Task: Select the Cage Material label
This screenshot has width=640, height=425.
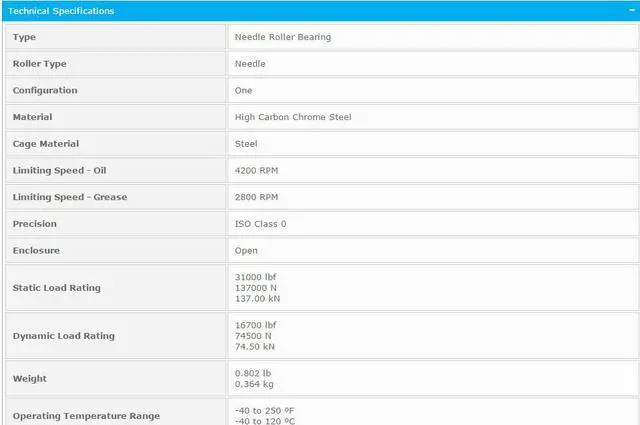Action: click(x=45, y=144)
